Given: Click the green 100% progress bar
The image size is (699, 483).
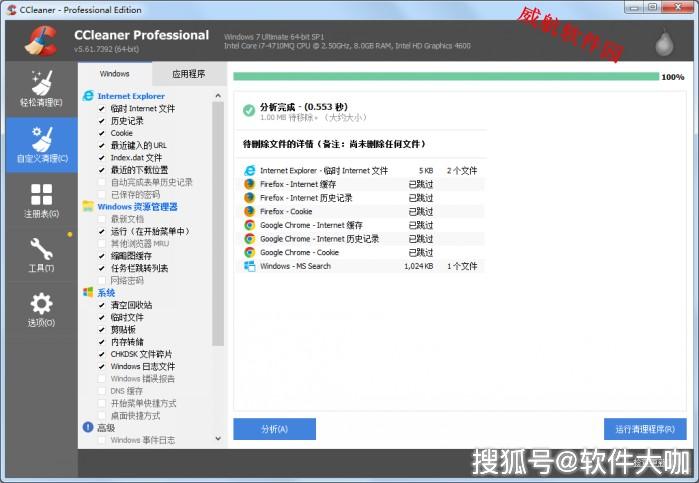Looking at the screenshot, I should [x=446, y=77].
